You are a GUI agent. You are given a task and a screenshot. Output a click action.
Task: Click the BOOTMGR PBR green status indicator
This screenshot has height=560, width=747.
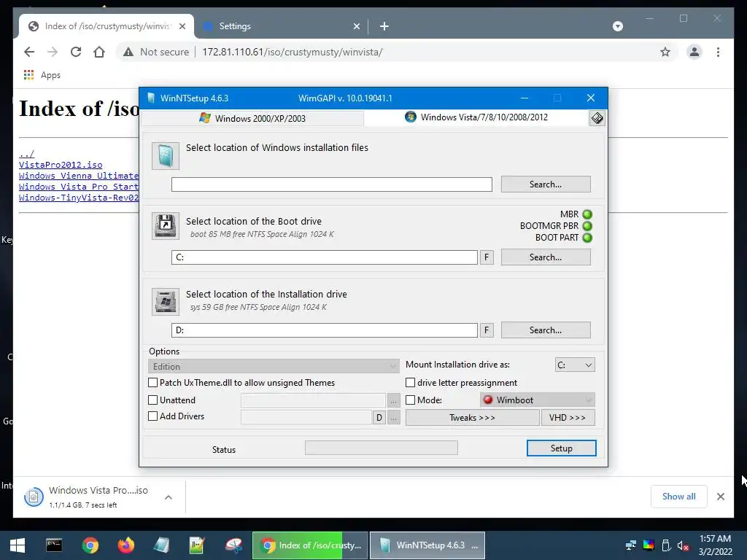[587, 226]
